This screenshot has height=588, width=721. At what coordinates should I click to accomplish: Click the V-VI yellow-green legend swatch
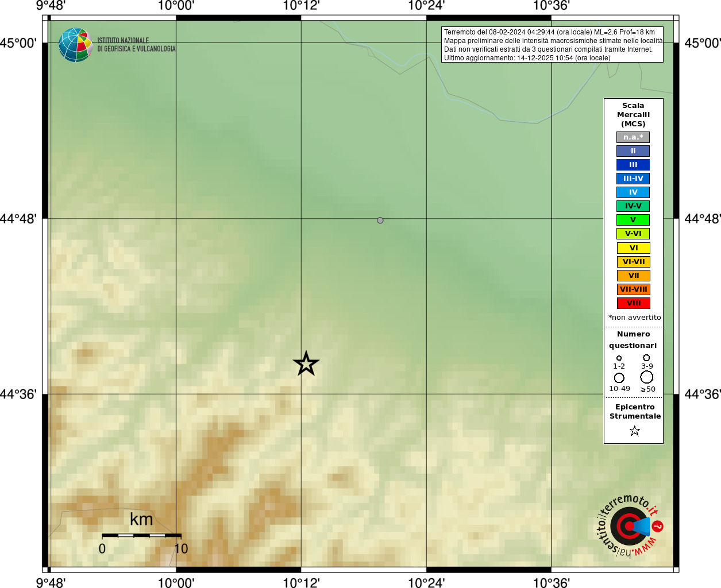[x=633, y=234]
